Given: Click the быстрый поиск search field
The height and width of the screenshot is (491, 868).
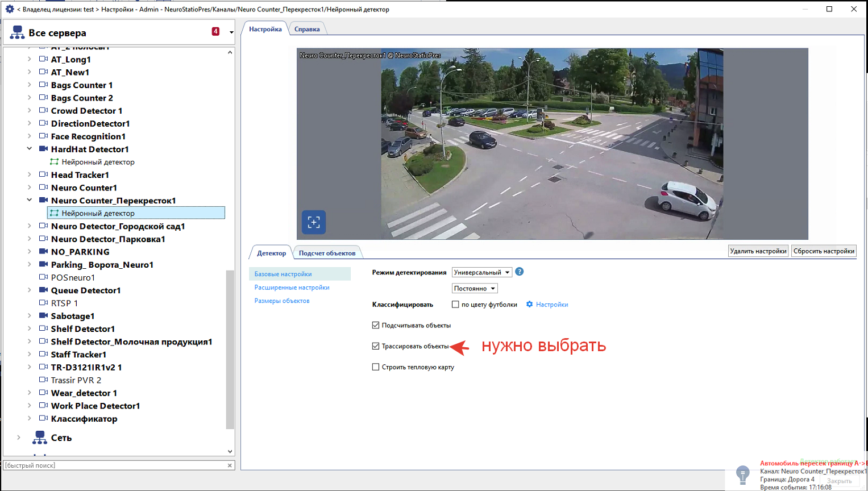Looking at the screenshot, I should (115, 465).
